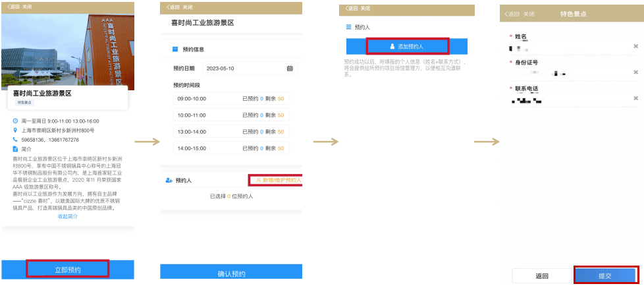Tap 立即预约 to book now
The image size is (644, 286).
pos(67,270)
